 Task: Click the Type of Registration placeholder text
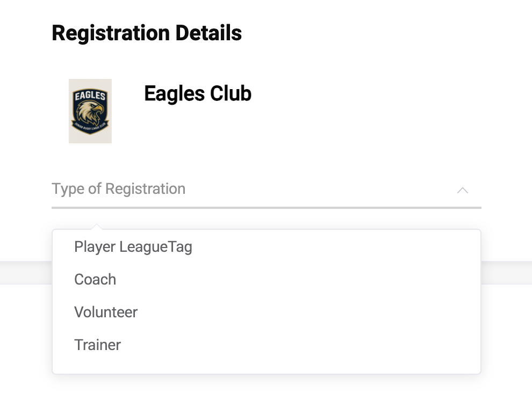(x=118, y=189)
